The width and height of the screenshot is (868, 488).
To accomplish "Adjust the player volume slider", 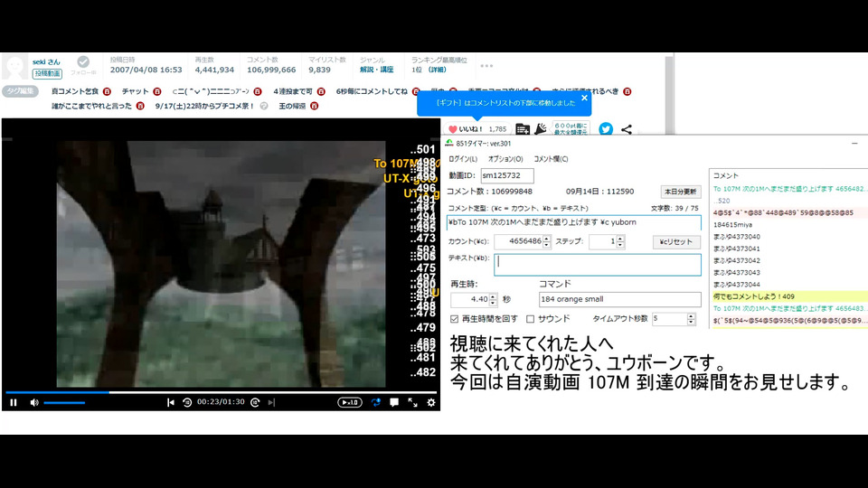I will 64,403.
